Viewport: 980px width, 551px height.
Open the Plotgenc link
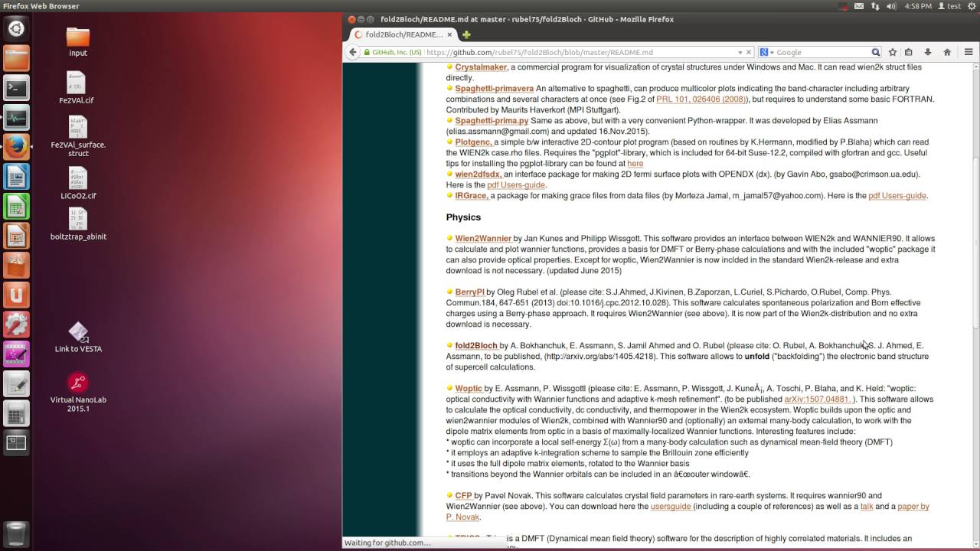[473, 142]
